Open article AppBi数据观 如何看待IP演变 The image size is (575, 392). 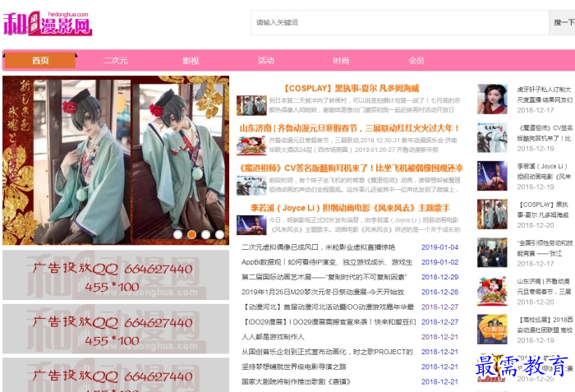click(327, 262)
